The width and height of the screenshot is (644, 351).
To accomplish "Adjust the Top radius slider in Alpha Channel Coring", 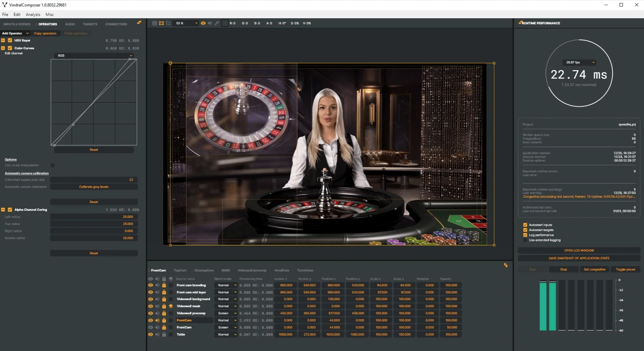I will point(94,224).
